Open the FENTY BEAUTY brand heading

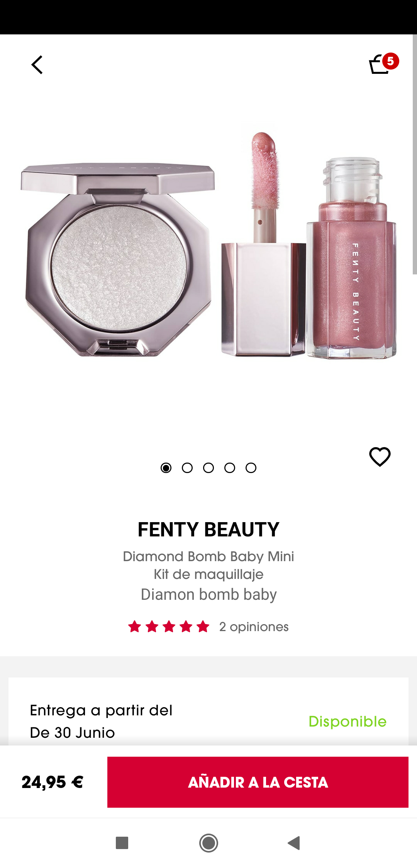[x=208, y=529]
